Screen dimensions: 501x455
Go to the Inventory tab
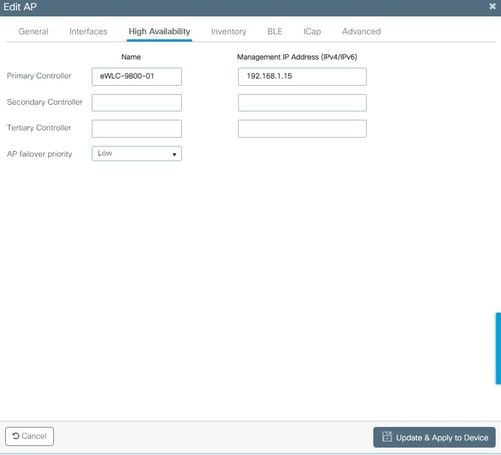coord(229,31)
